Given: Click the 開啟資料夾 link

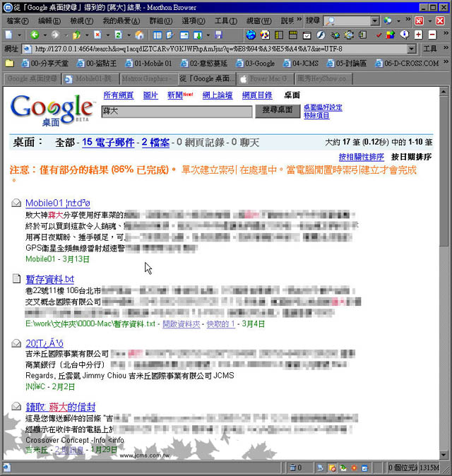Looking at the screenshot, I should 182,324.
